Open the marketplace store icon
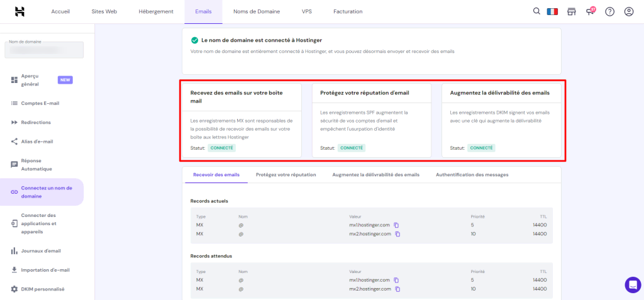This screenshot has height=300, width=644. click(x=572, y=11)
